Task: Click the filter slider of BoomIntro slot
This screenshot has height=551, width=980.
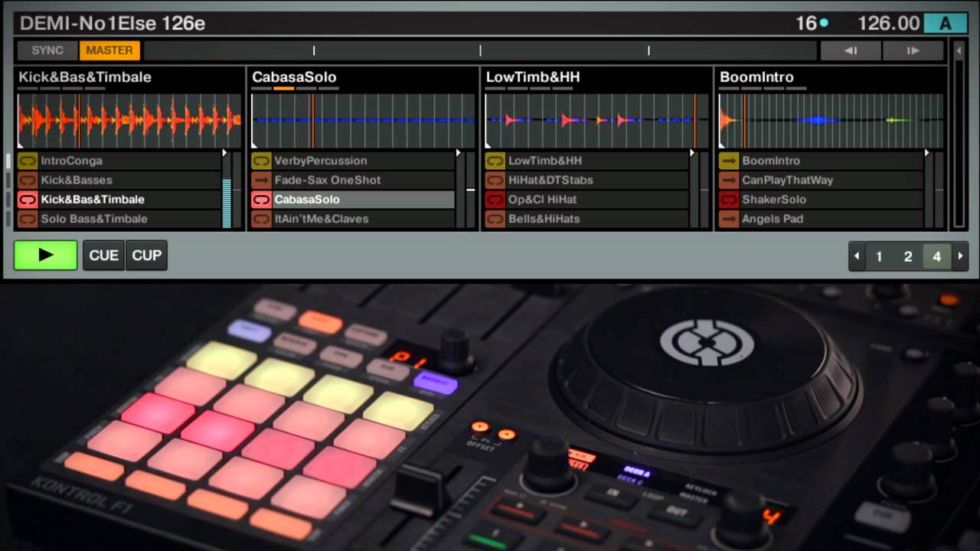Action: point(938,190)
